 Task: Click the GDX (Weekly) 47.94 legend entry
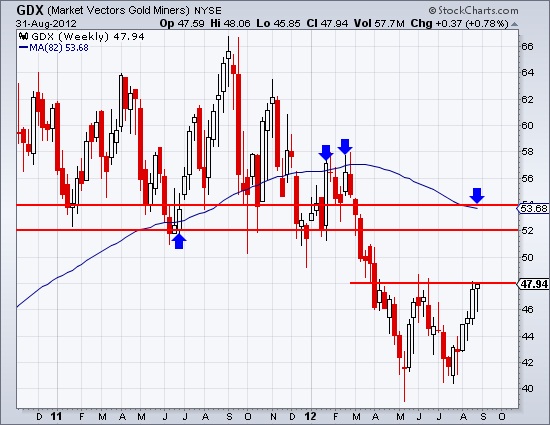click(88, 36)
